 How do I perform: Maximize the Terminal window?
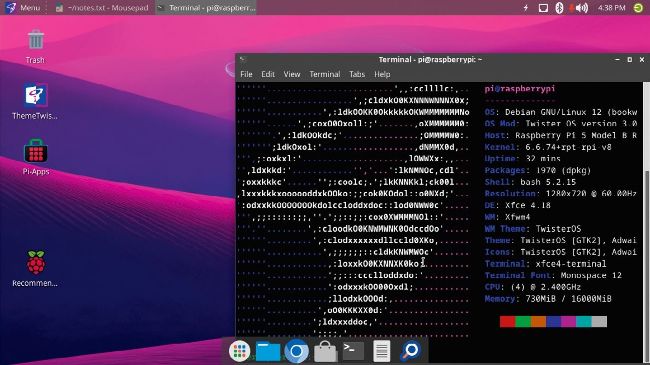coord(630,60)
